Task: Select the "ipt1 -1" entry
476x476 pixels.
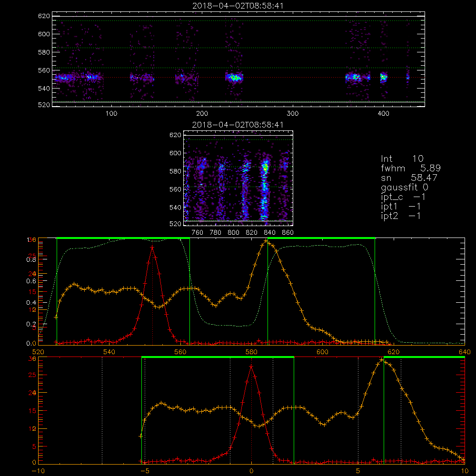Action: [400, 207]
